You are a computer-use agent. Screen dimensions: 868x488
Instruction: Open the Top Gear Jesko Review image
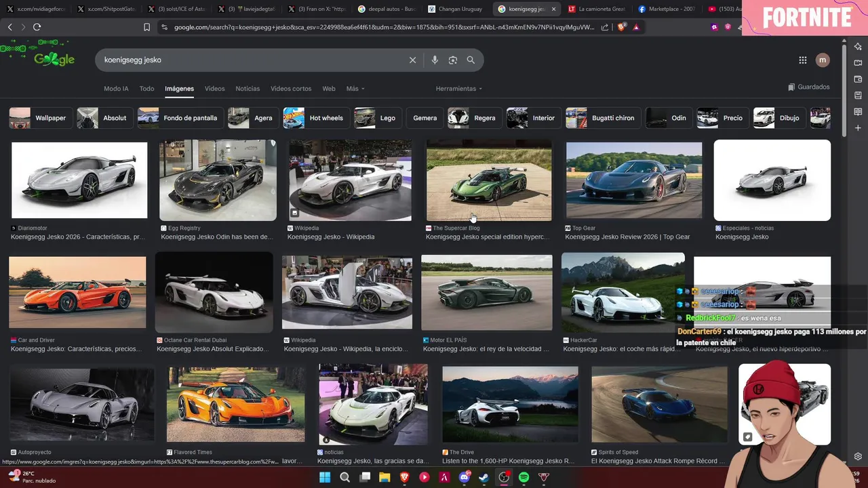point(634,180)
